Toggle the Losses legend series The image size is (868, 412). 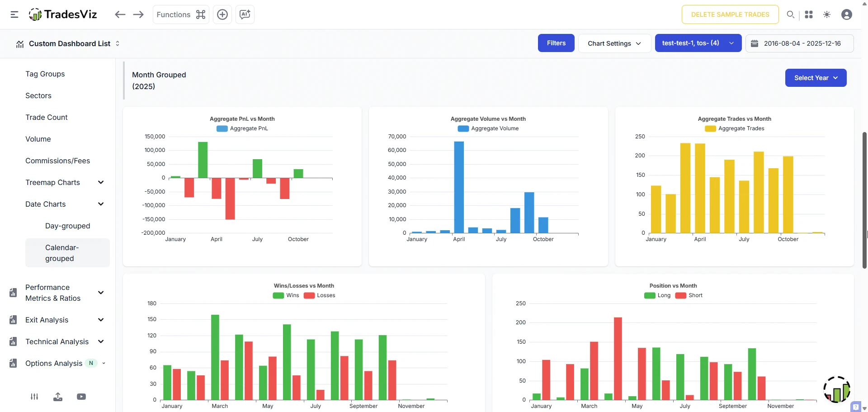tap(320, 295)
